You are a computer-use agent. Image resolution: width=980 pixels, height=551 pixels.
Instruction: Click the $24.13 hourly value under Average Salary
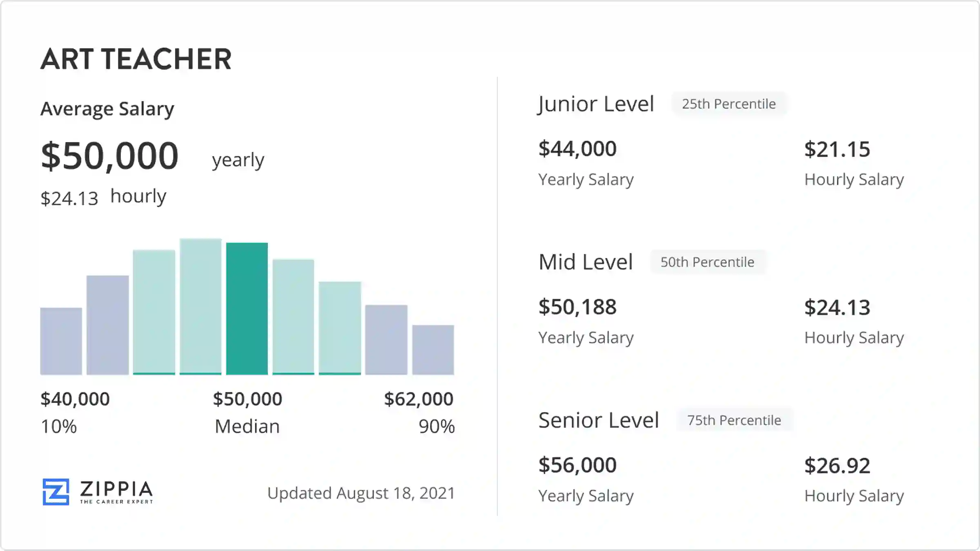click(69, 198)
